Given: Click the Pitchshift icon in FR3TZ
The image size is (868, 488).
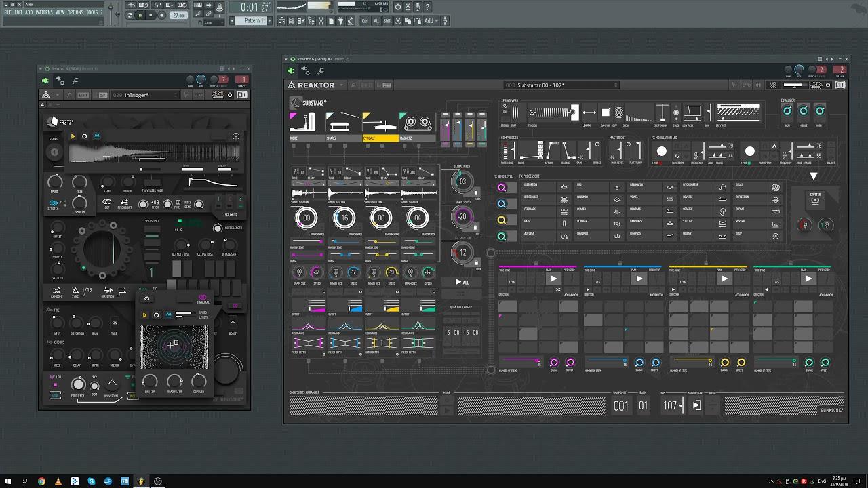Looking at the screenshot, I should coord(125,203).
